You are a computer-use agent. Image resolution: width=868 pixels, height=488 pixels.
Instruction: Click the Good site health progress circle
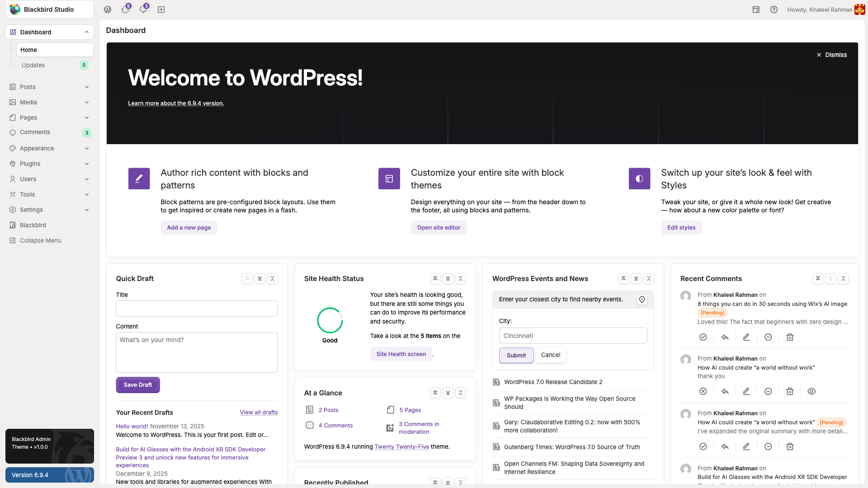tap(330, 321)
